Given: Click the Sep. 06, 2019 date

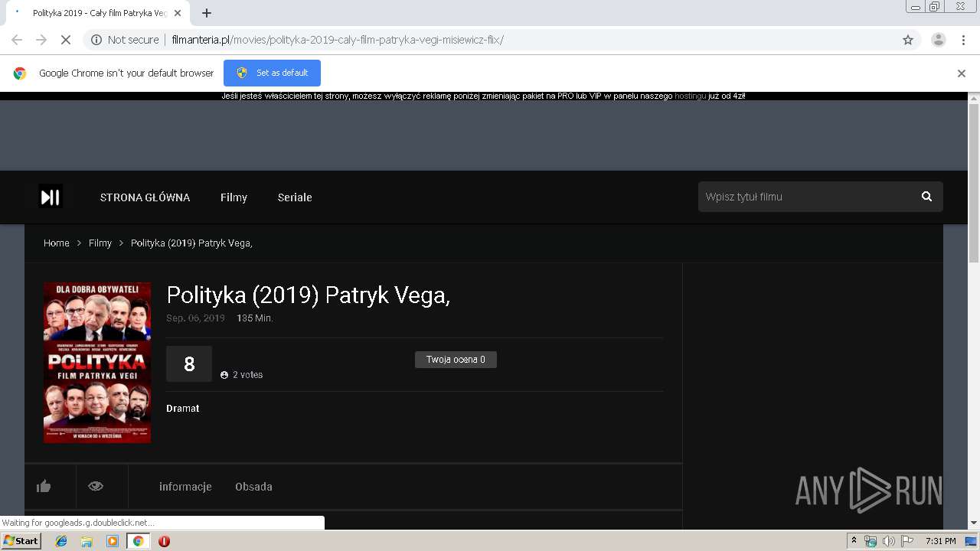Looking at the screenshot, I should (x=195, y=318).
